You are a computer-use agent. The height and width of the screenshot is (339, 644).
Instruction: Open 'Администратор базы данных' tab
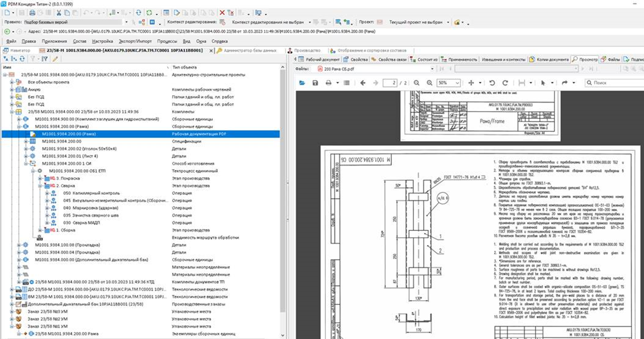pyautogui.click(x=247, y=50)
